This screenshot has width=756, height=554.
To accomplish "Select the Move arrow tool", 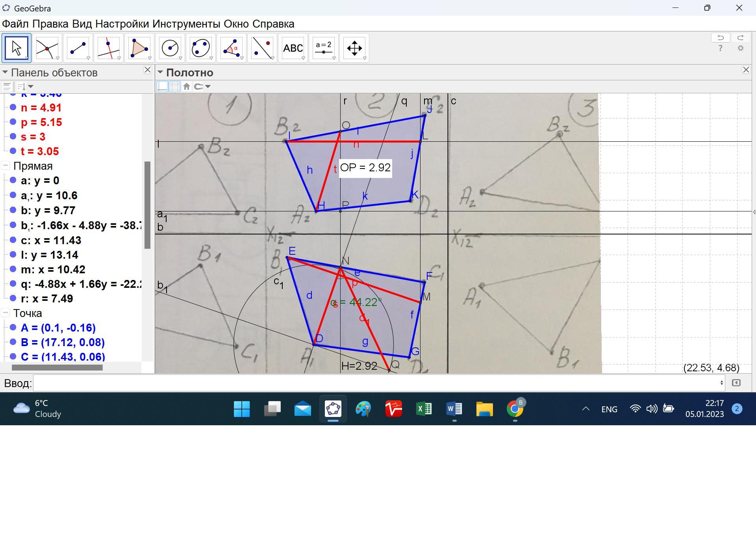I will click(16, 48).
